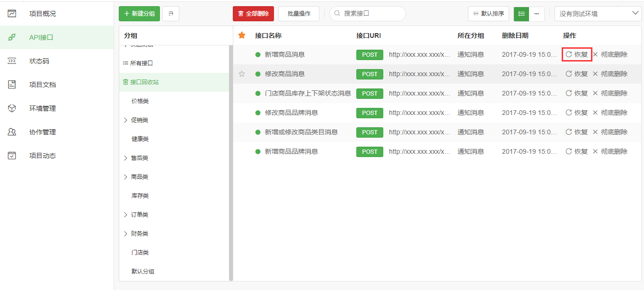The height and width of the screenshot is (290, 644).
Task: Click the orange star in table header
Action: [242, 35]
